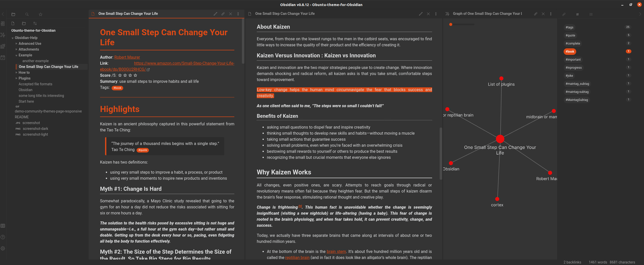Link the graph pane with chain icon
The image size is (644, 265).
(536, 14)
